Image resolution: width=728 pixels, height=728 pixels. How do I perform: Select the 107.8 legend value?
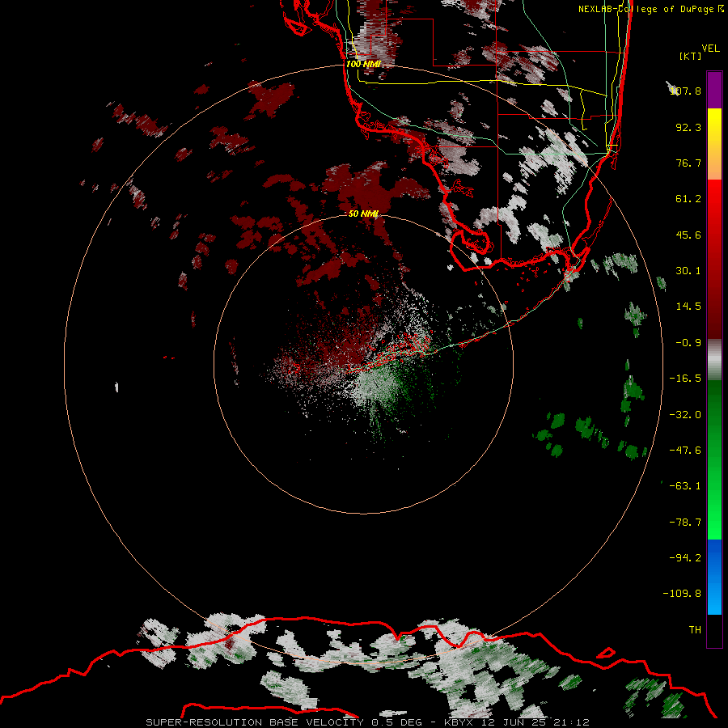click(x=686, y=91)
